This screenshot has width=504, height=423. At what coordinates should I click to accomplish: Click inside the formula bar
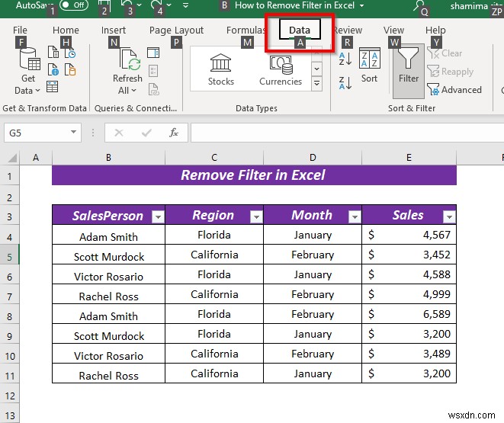(x=347, y=133)
